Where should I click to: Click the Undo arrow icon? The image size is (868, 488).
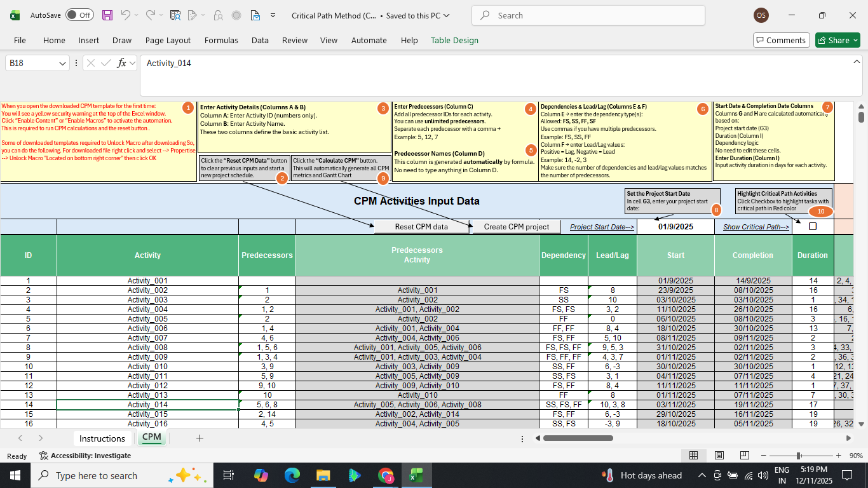tap(126, 15)
